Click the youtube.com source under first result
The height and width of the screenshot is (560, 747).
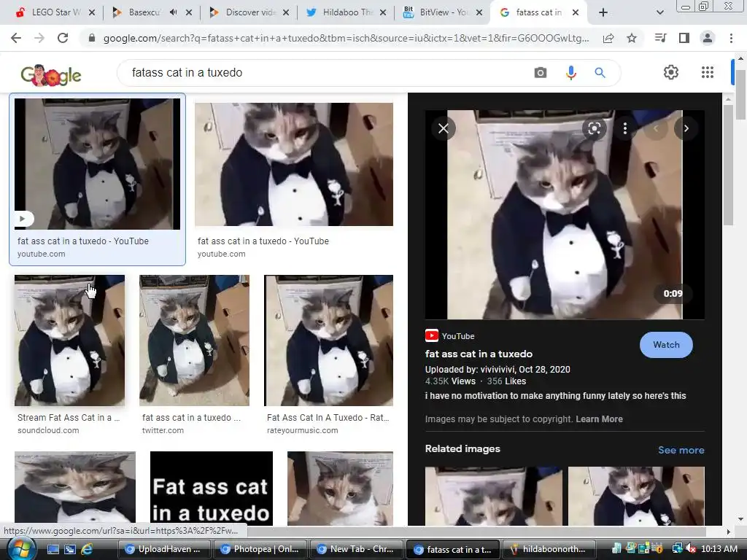(x=42, y=254)
